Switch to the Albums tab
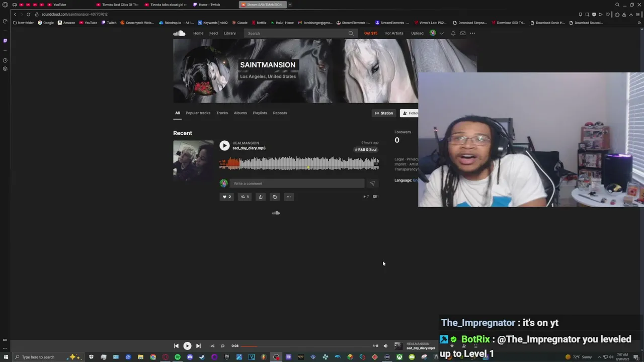Screen dimensions: 644x362 pyautogui.click(x=240, y=113)
